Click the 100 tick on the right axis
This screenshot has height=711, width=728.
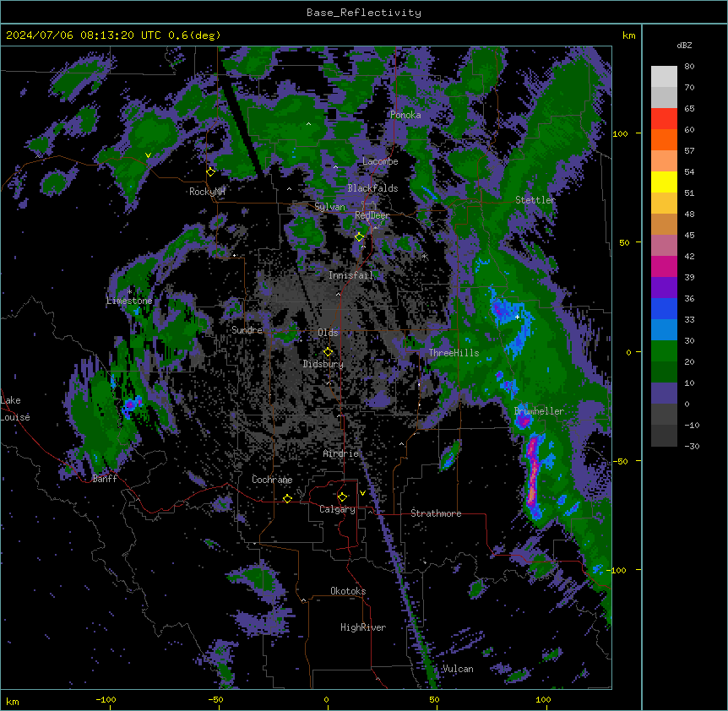pos(620,133)
